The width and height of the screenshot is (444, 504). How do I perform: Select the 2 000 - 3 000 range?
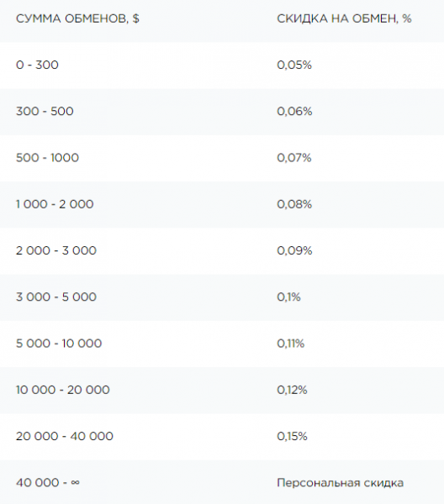(56, 250)
